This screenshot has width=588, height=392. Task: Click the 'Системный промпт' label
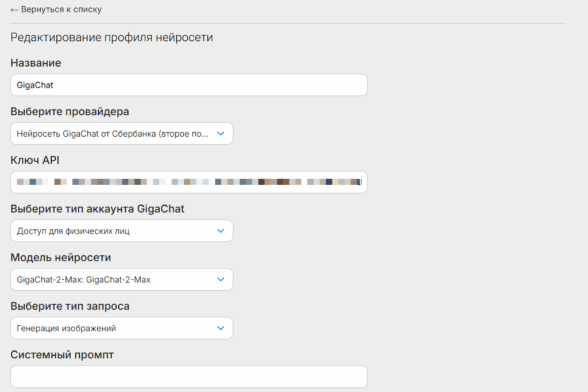[x=62, y=355]
